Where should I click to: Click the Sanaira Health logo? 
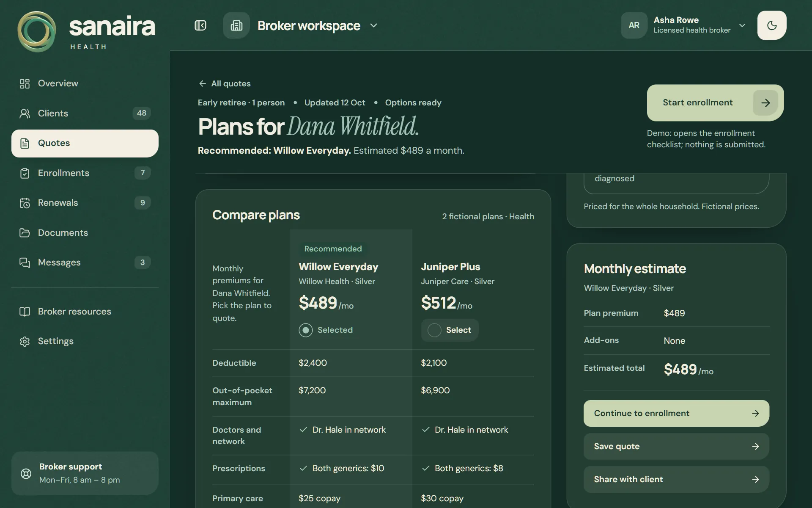[86, 32]
